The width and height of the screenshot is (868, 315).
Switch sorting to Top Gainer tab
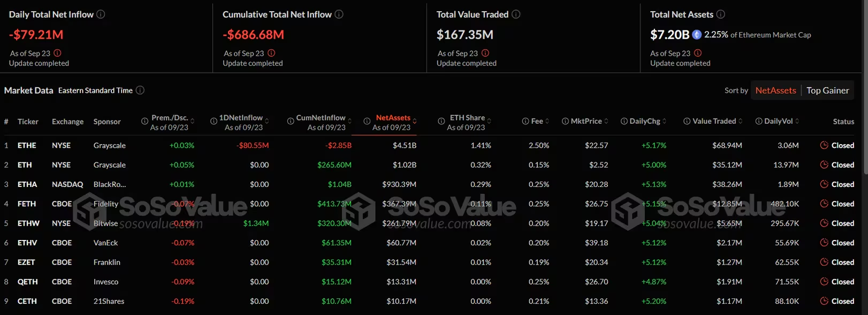coord(827,91)
